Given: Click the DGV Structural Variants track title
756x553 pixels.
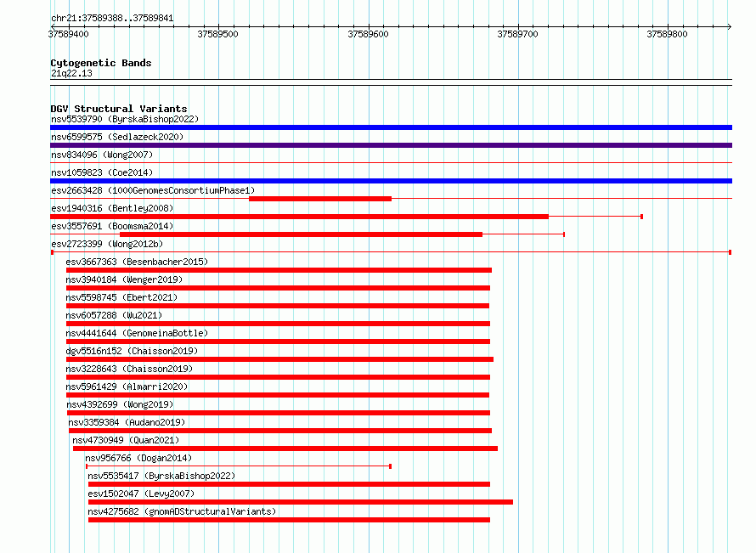Looking at the screenshot, I should point(119,109).
